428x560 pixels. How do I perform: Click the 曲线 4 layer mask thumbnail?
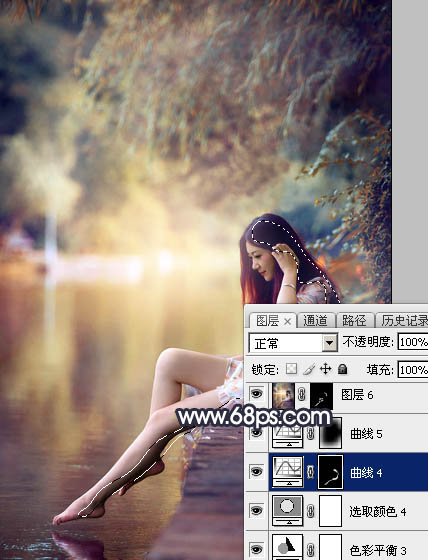[330, 472]
